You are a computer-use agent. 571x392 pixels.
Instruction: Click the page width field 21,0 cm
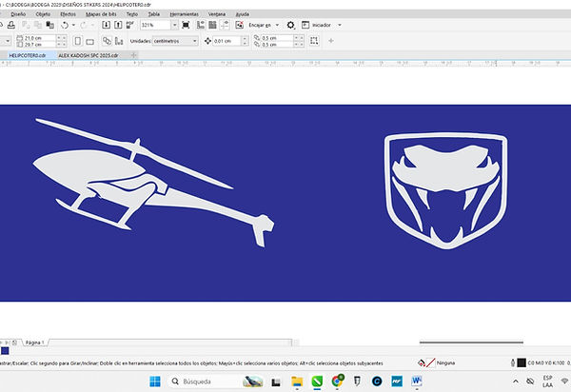pos(39,38)
